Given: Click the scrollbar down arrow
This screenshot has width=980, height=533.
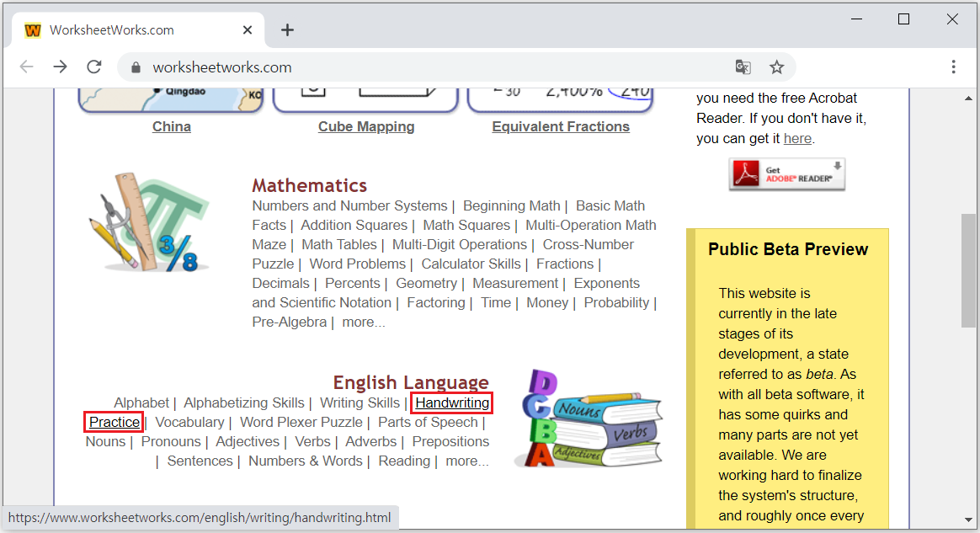Looking at the screenshot, I should pos(968,520).
